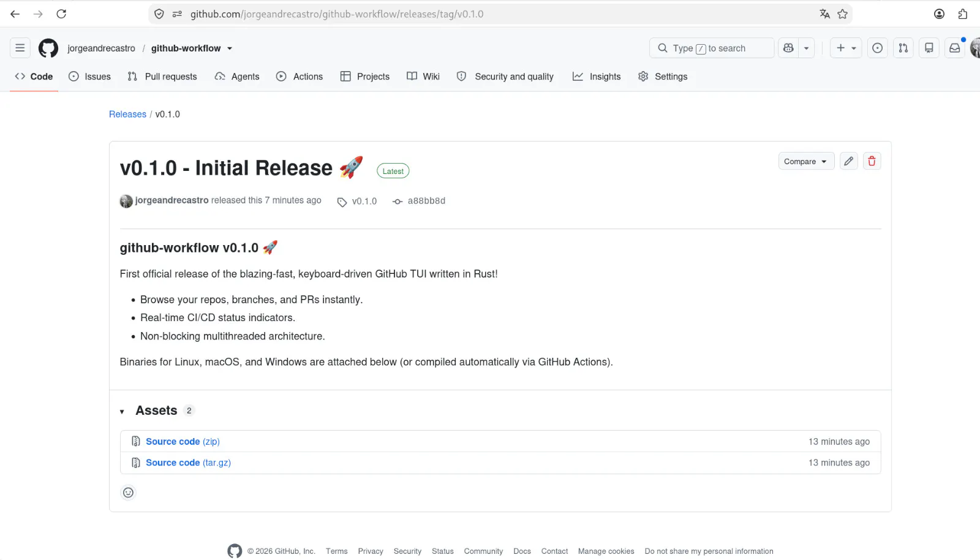Open pull requests icon in header
980x560 pixels.
[903, 48]
